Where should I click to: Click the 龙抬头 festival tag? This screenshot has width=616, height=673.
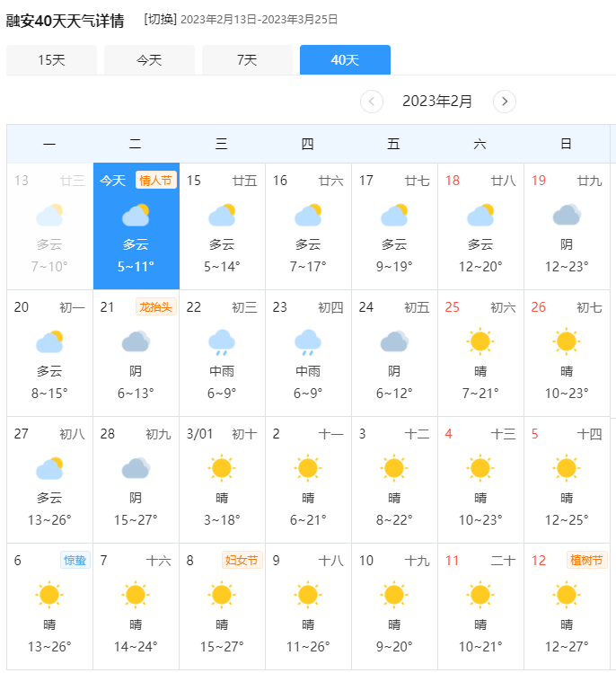click(155, 307)
